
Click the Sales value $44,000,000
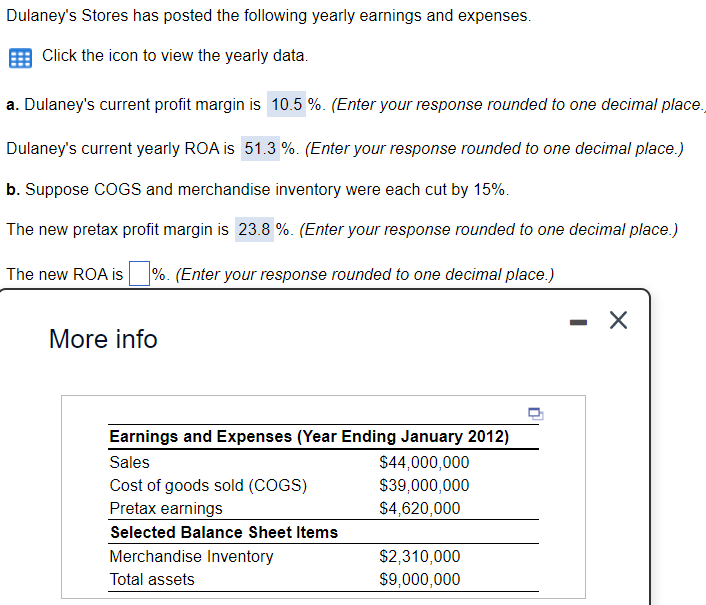click(424, 462)
